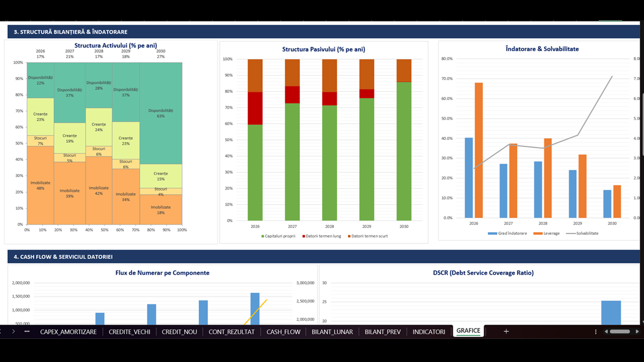Click the DSCR chart title
The height and width of the screenshot is (362, 644).
point(483,273)
